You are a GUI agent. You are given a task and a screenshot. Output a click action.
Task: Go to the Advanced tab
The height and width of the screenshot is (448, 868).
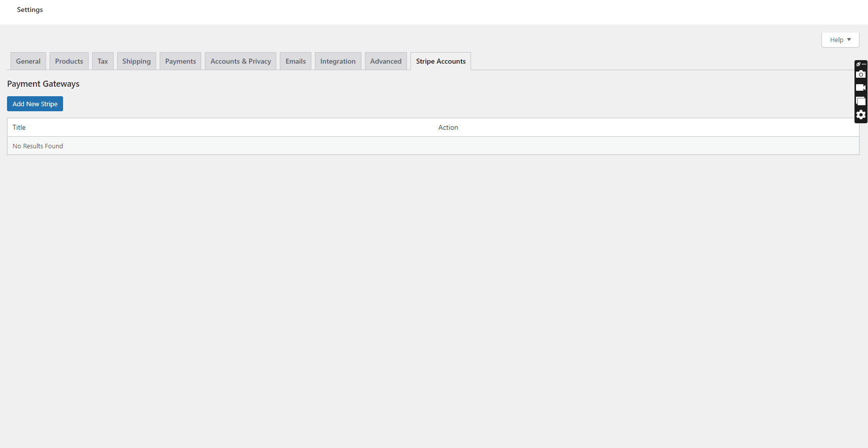(385, 61)
